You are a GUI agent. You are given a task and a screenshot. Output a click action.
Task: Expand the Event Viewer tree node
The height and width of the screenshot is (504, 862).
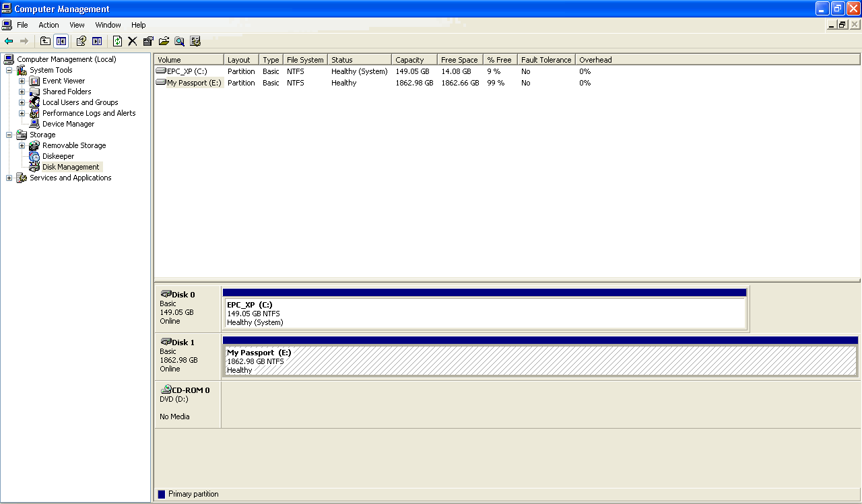point(22,81)
